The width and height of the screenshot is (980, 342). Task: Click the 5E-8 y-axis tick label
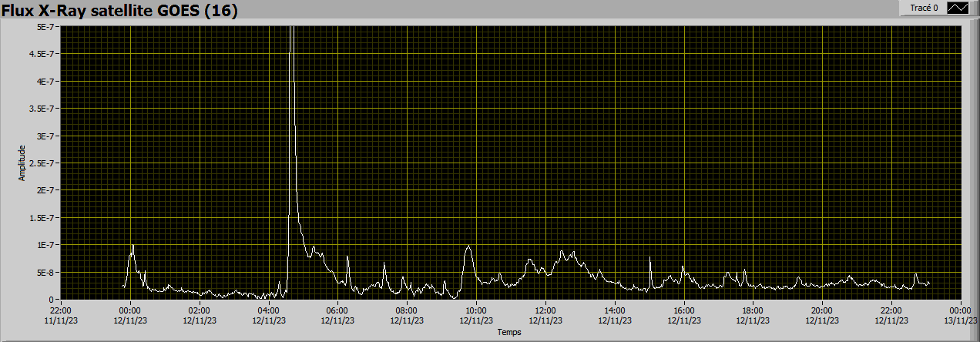(x=47, y=272)
